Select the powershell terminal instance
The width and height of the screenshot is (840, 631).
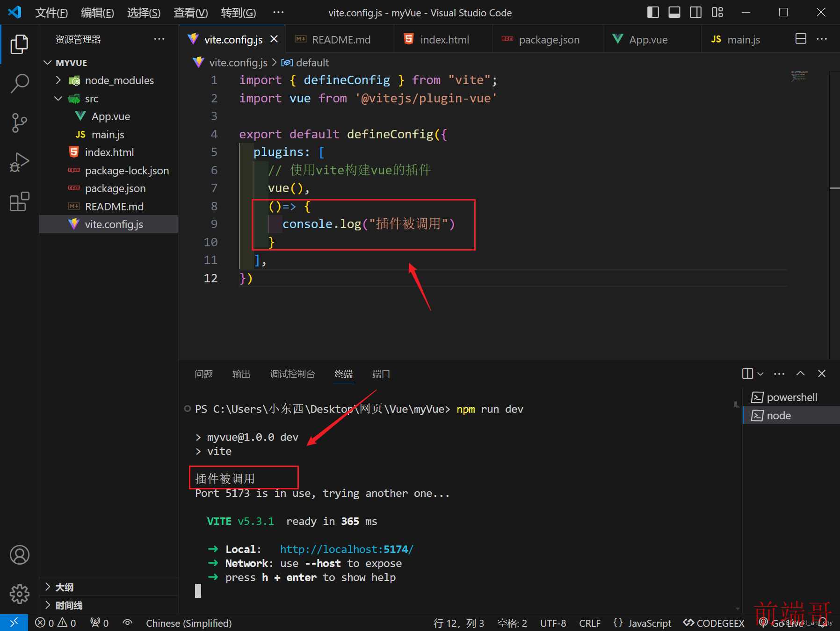pos(791,397)
